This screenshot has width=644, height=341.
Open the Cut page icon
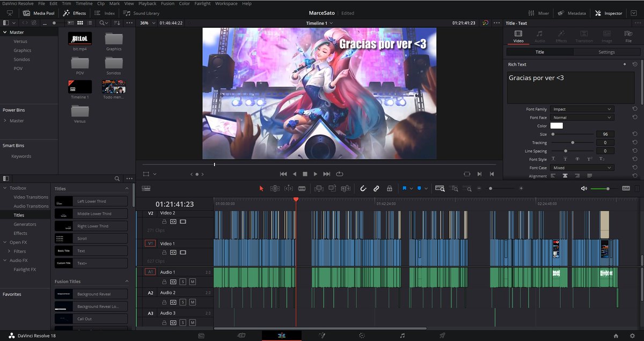click(241, 336)
